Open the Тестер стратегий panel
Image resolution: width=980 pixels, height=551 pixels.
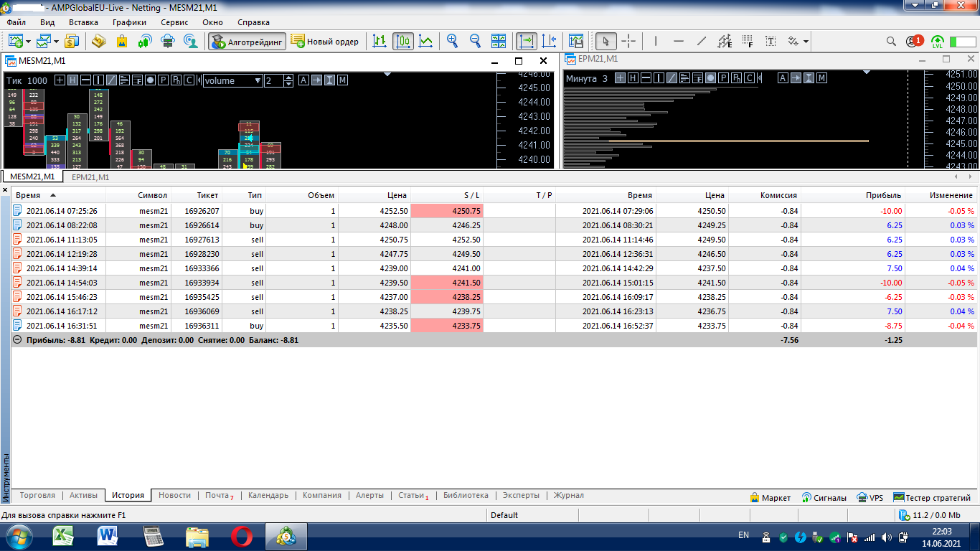pos(932,497)
